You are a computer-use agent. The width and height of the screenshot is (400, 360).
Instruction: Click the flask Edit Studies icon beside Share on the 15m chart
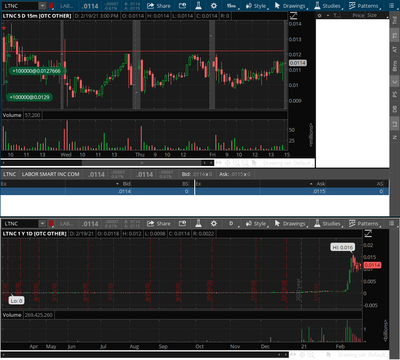click(x=199, y=6)
